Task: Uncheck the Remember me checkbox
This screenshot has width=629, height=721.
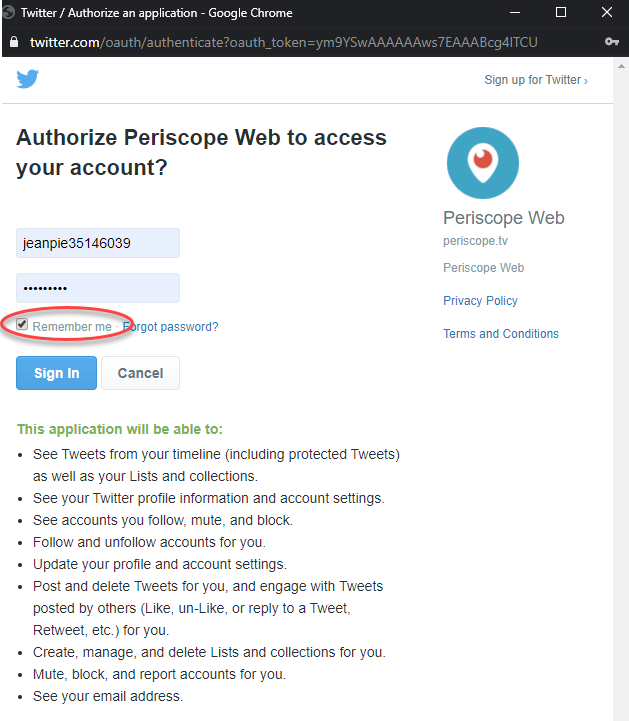Action: pyautogui.click(x=22, y=324)
